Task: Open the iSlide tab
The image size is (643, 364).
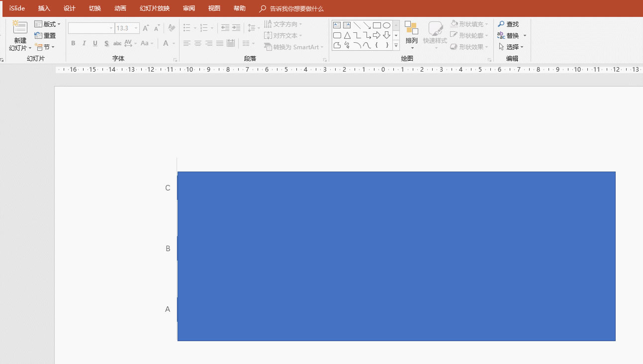Action: coord(17,8)
